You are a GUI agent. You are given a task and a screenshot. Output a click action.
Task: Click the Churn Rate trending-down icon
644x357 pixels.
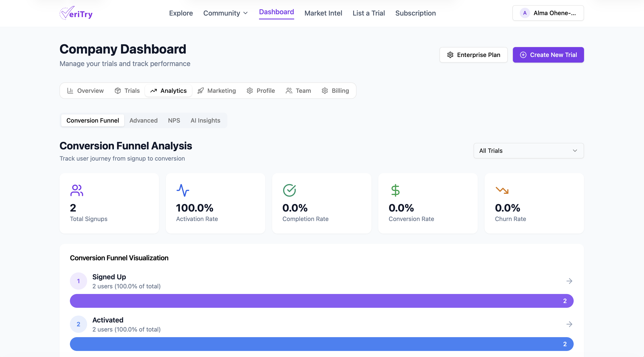502,190
